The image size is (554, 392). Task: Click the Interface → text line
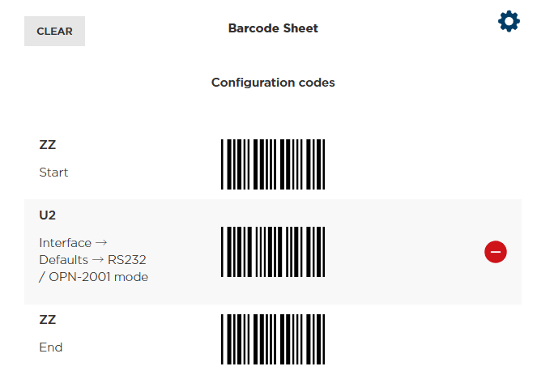(x=73, y=243)
